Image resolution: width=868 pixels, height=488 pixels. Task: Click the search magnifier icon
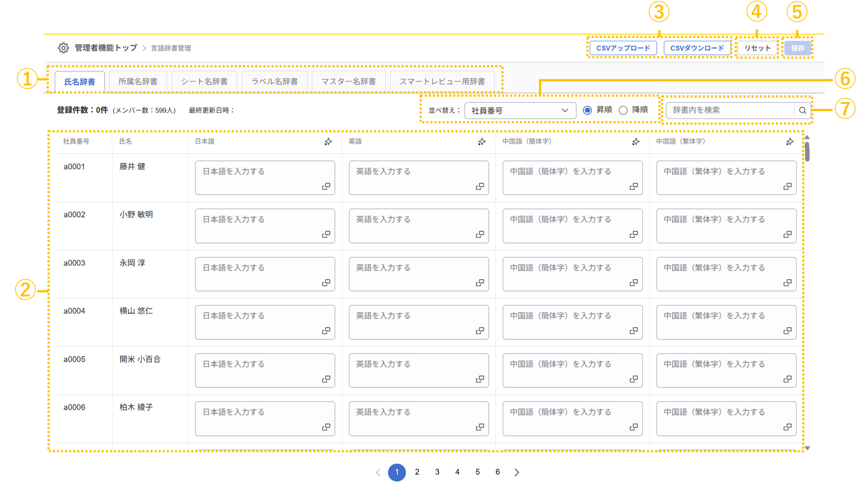803,110
